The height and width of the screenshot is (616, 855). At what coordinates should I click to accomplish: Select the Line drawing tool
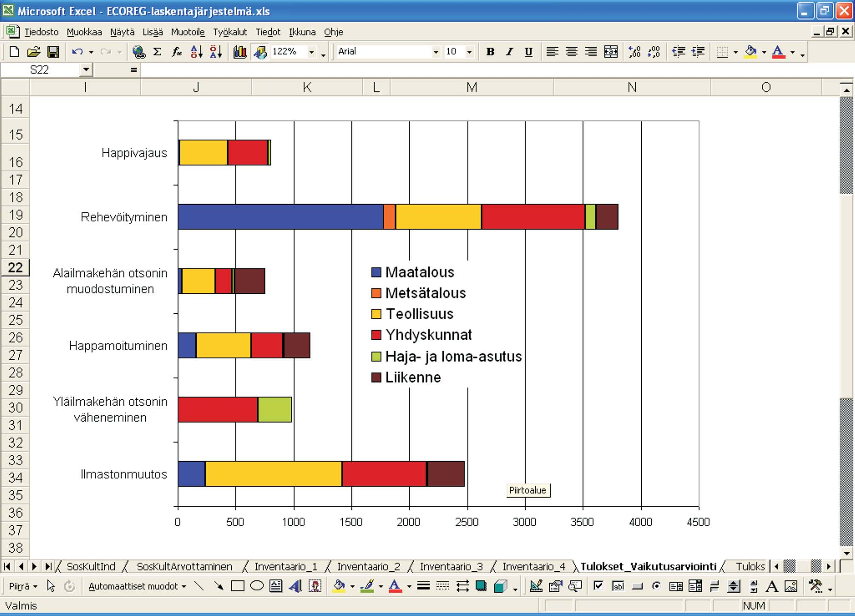(x=199, y=586)
